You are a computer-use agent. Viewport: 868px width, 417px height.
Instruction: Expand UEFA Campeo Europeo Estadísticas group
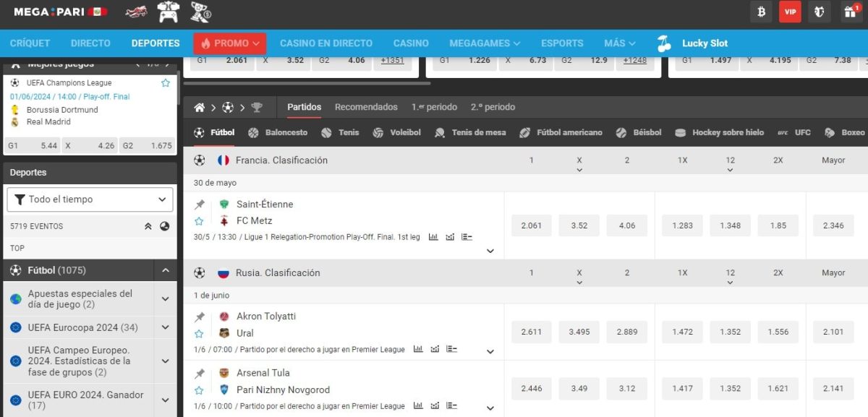[165, 361]
